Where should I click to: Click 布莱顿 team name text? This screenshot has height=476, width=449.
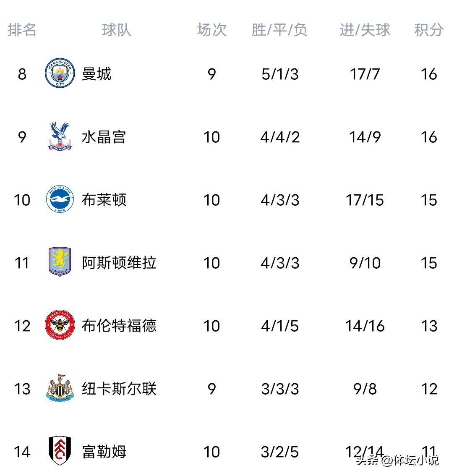pyautogui.click(x=104, y=200)
